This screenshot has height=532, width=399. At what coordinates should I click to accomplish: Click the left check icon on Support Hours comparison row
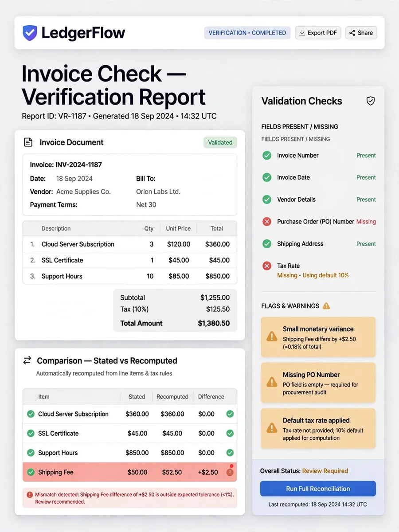click(31, 453)
